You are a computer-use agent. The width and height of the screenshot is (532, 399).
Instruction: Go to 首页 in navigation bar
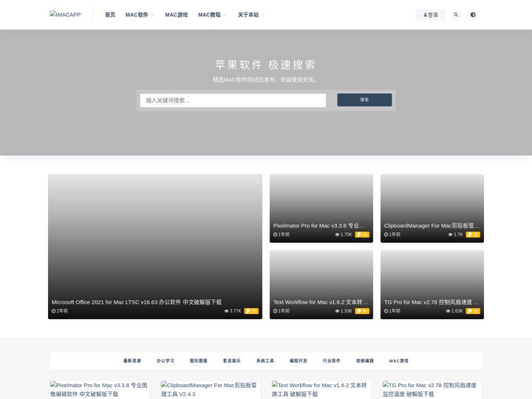coord(110,15)
